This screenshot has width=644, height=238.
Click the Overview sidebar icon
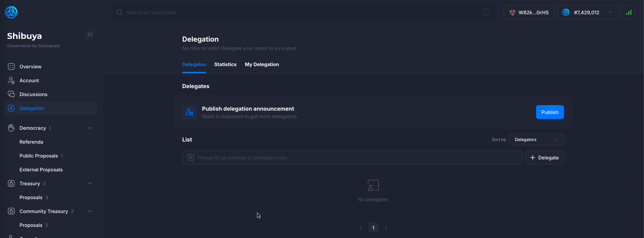(11, 66)
